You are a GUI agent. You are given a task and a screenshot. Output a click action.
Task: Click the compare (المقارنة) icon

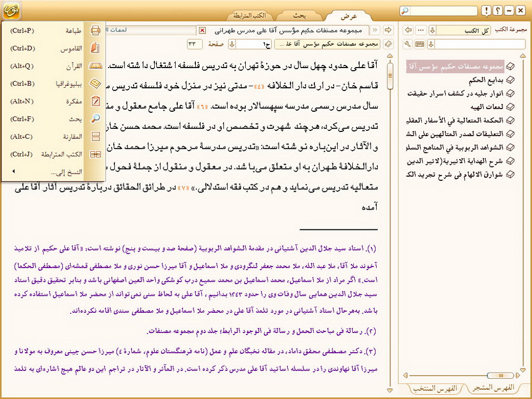point(95,136)
